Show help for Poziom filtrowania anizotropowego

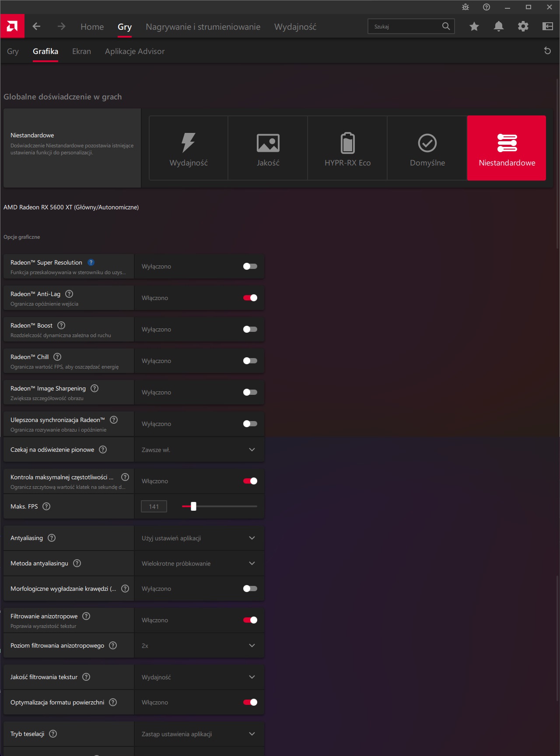tap(113, 645)
